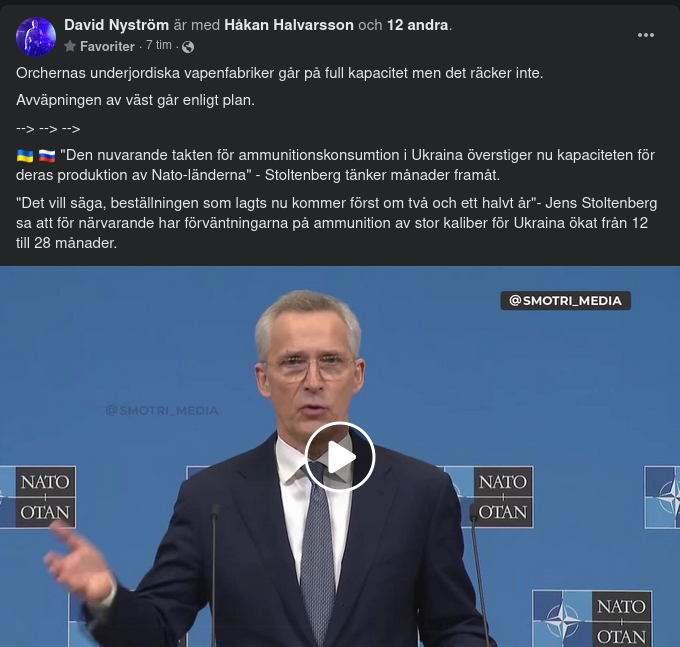The image size is (680, 647).
Task: Open the 7 tim post timestamp
Action: pos(159,45)
